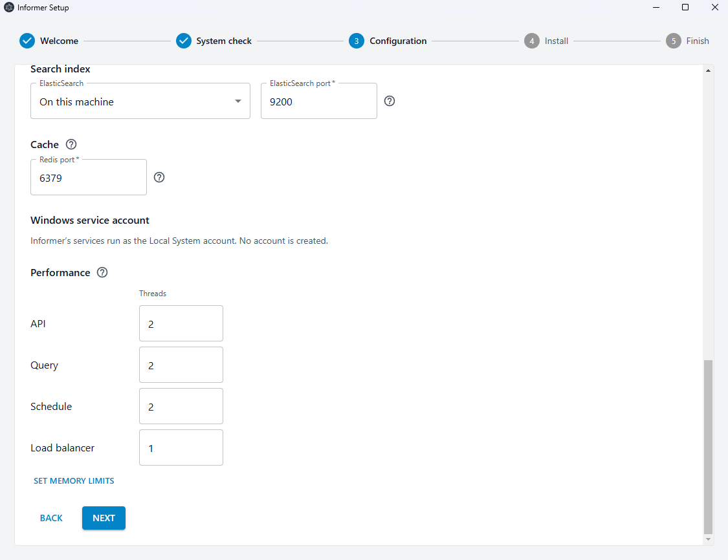This screenshot has height=560, width=728.
Task: Show help for the Performance section
Action: tap(102, 272)
